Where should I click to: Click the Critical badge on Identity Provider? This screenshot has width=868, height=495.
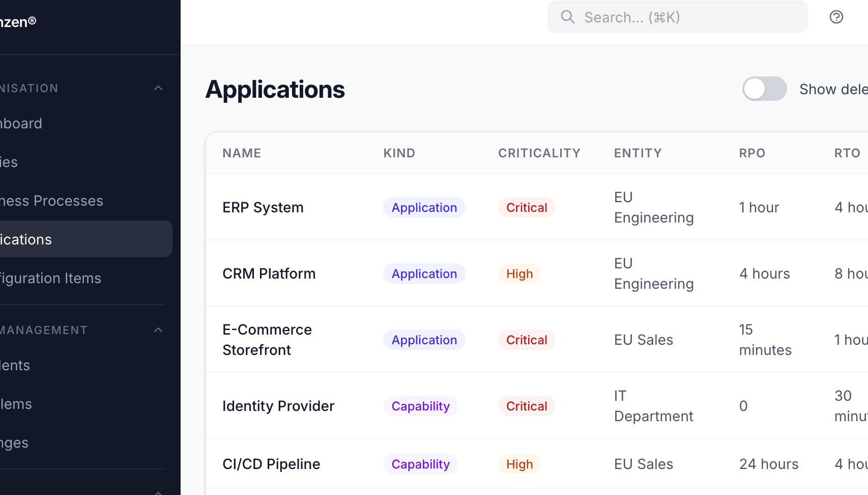[526, 406]
